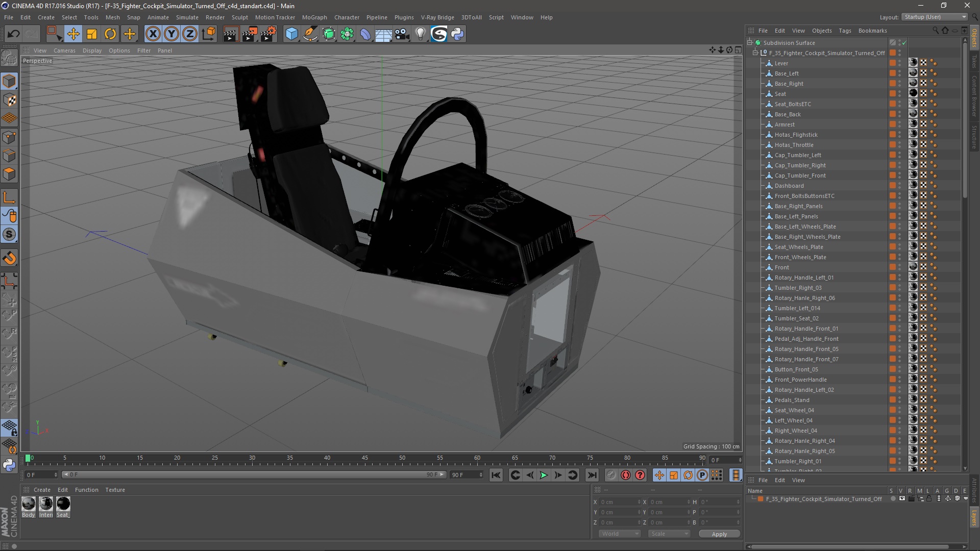Add a Camera object
980x551 pixels.
pos(402,34)
